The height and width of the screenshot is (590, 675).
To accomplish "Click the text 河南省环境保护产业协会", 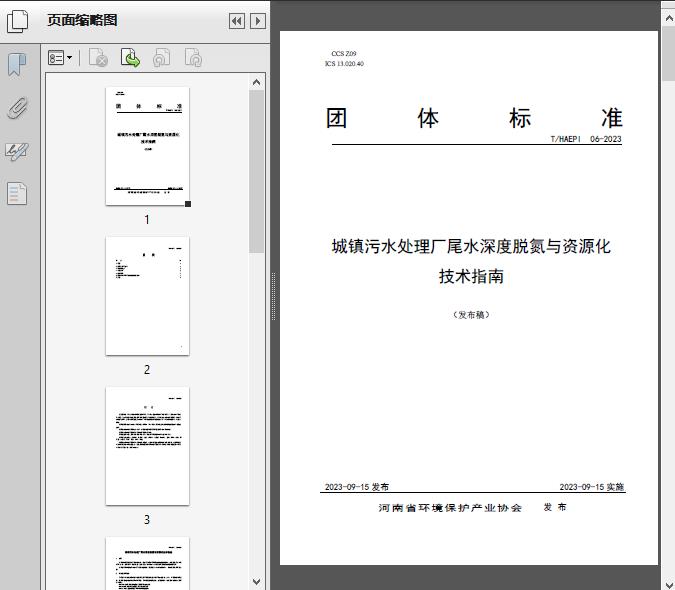I will 450,508.
